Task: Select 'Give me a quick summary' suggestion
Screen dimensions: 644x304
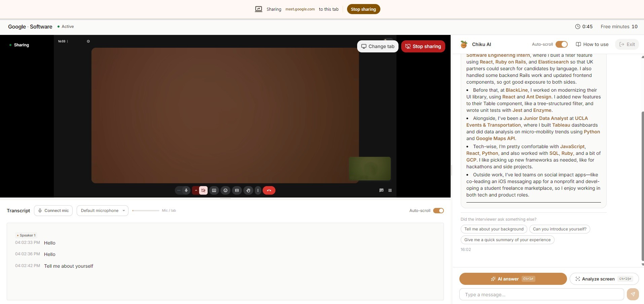Action: tap(507, 240)
